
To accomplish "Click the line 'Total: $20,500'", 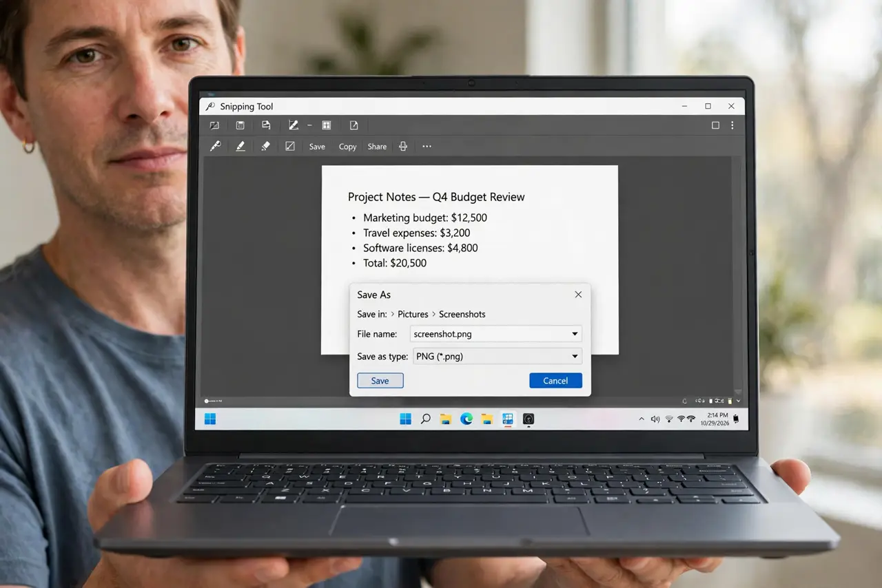I will pos(395,263).
